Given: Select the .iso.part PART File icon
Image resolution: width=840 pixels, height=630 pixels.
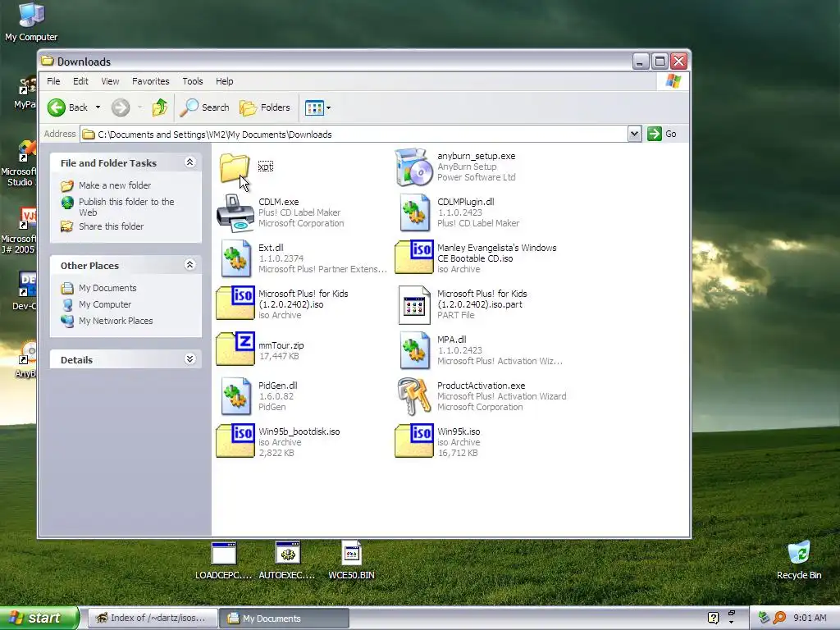Looking at the screenshot, I should pos(414,305).
